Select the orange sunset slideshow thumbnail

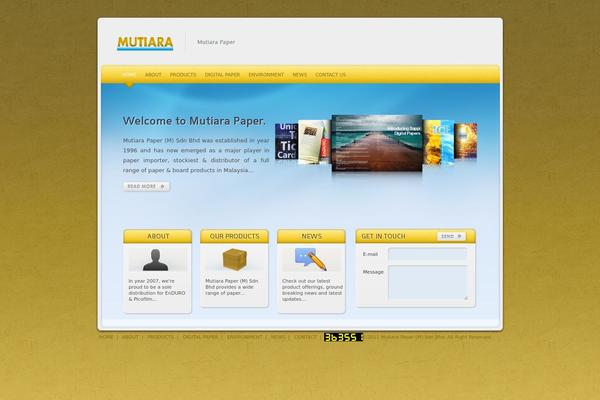(466, 141)
